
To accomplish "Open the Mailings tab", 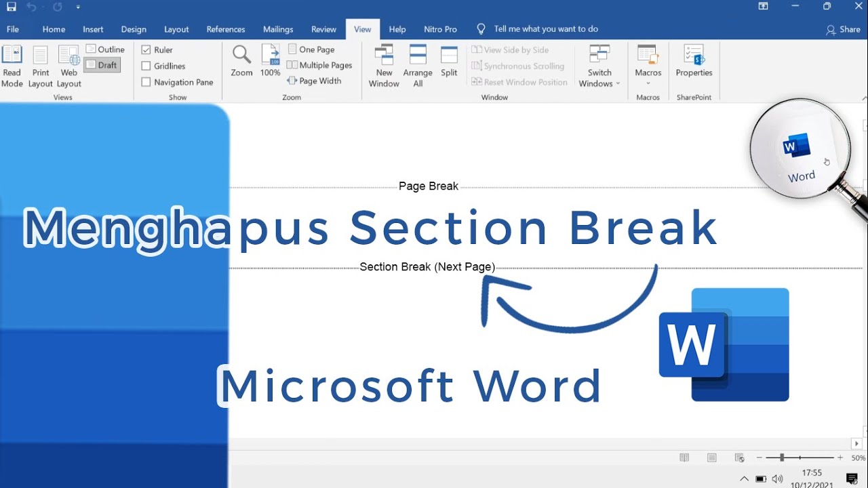I will 278,29.
